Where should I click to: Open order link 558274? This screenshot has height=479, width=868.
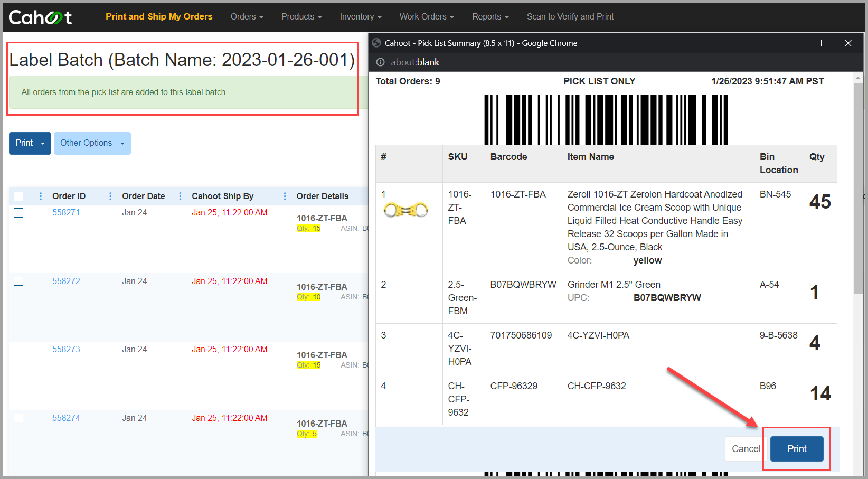click(66, 418)
